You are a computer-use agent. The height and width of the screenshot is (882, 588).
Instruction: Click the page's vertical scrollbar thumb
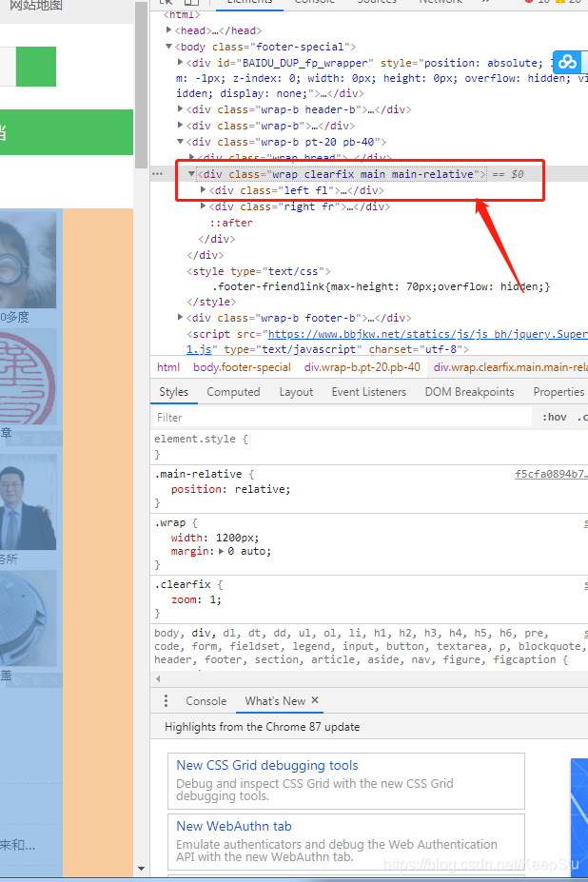141,85
